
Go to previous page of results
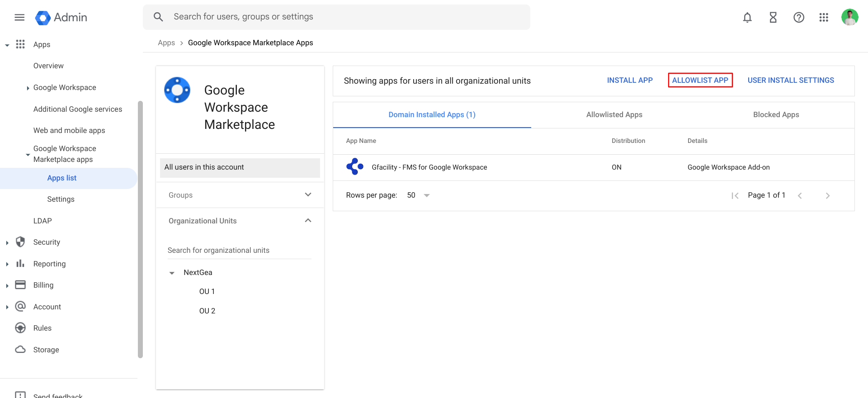click(x=800, y=195)
